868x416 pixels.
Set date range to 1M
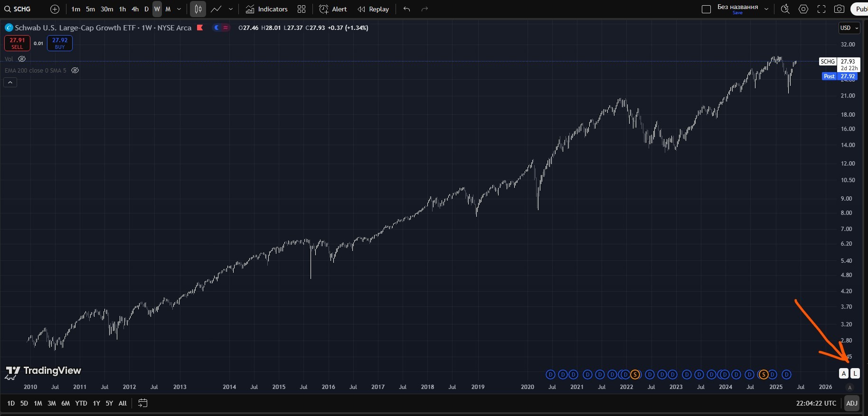pos(38,403)
